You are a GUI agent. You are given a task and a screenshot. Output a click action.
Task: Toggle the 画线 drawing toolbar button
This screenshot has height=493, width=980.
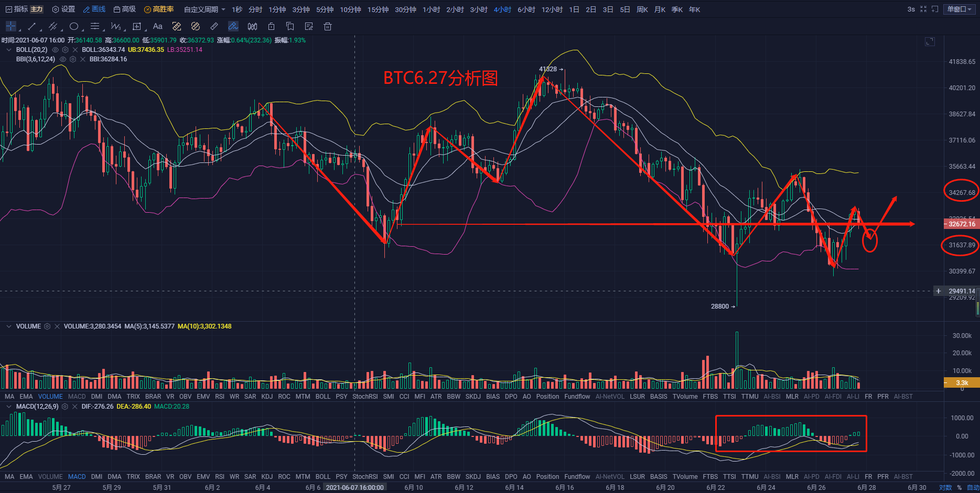pyautogui.click(x=94, y=9)
